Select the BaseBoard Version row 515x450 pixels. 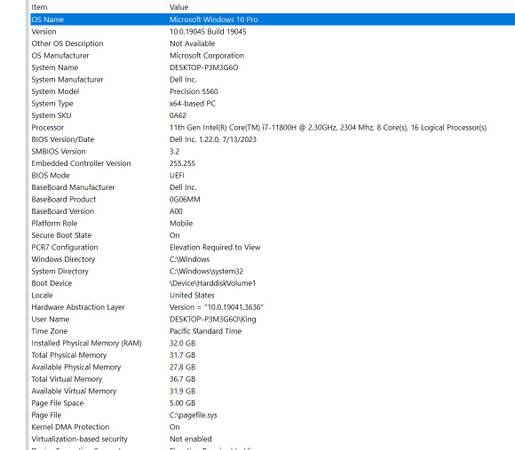coord(272,212)
